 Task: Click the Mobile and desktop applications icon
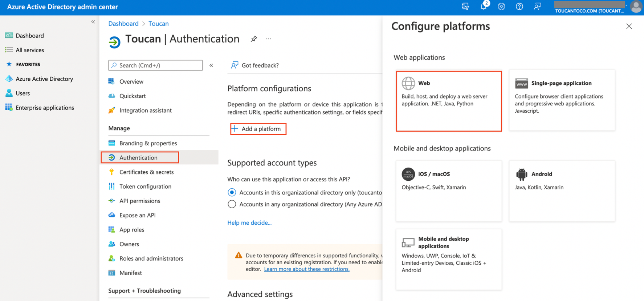click(x=408, y=242)
